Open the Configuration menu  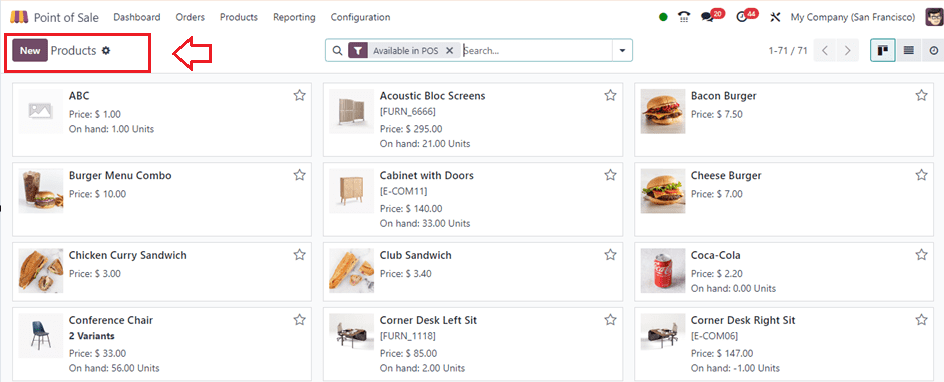tap(360, 17)
